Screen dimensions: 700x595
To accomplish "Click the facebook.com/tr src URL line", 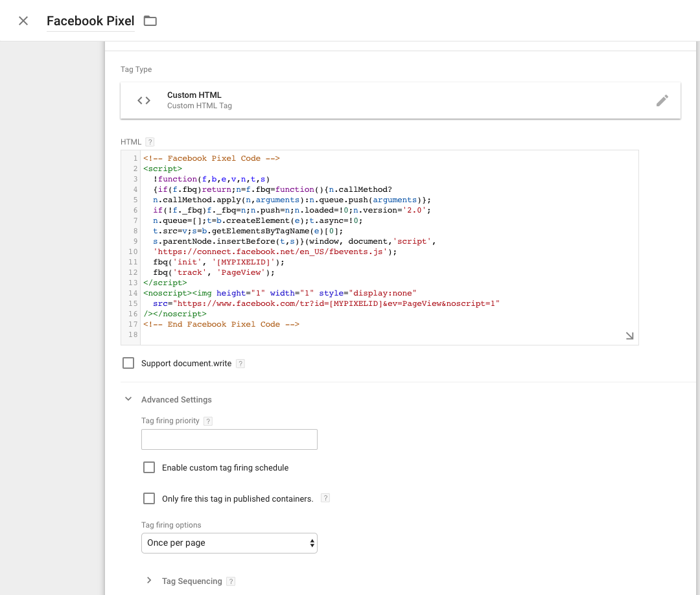I will click(x=326, y=303).
